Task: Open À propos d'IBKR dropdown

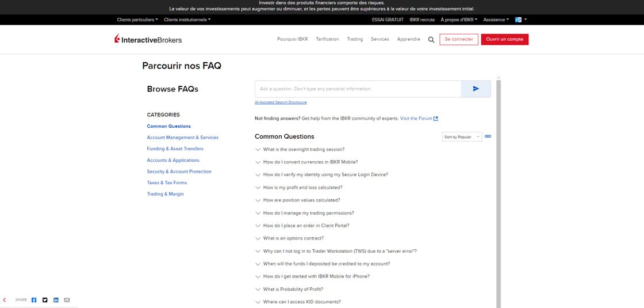Action: [459, 20]
